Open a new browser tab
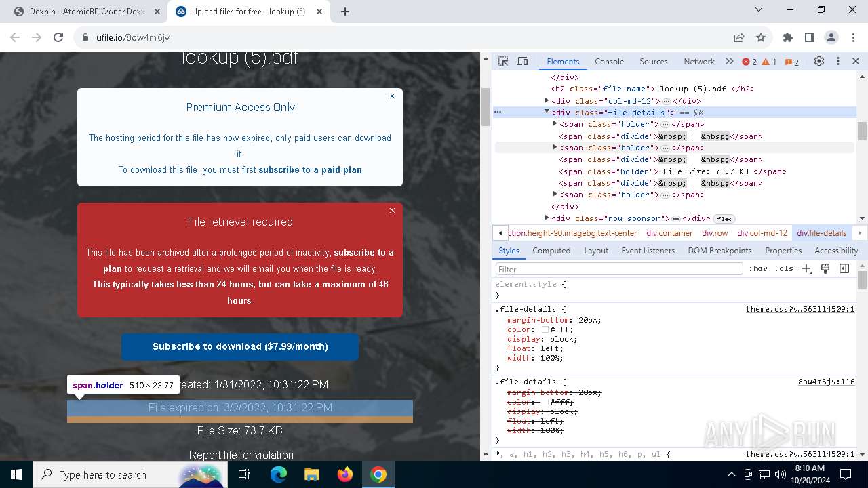This screenshot has width=868, height=488. [344, 12]
